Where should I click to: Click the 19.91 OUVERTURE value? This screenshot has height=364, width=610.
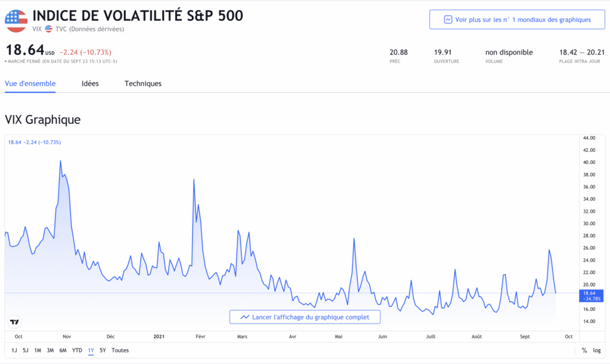click(443, 52)
